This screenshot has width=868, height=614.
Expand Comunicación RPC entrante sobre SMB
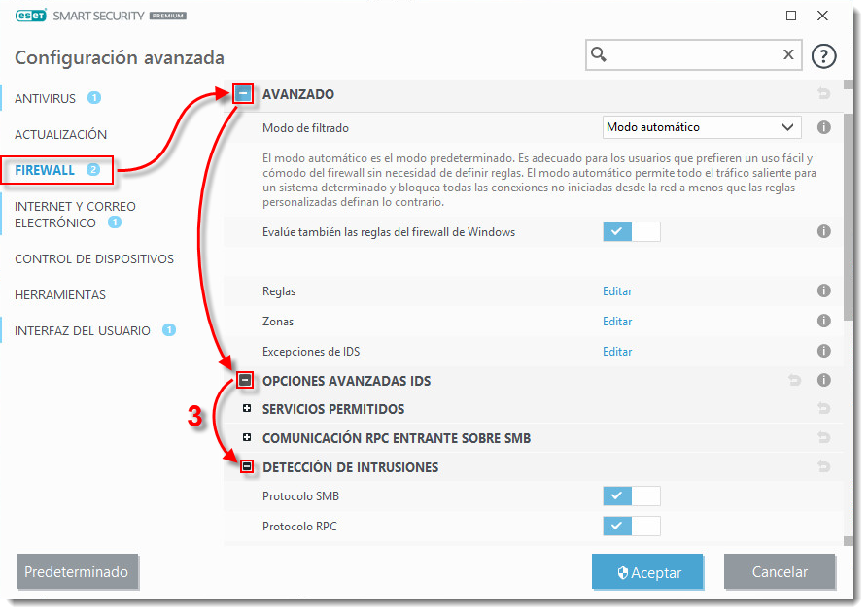[x=247, y=438]
